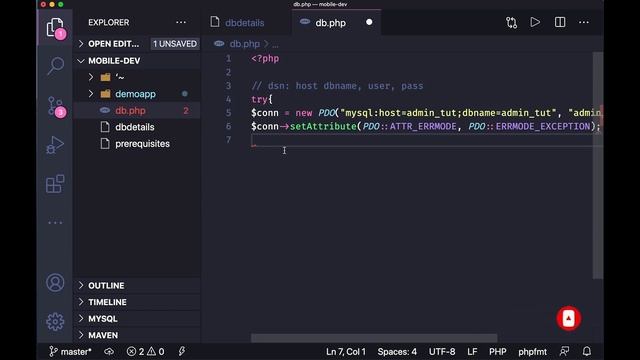Synchronize changes cloud icon in status bar

pyautogui.click(x=109, y=351)
